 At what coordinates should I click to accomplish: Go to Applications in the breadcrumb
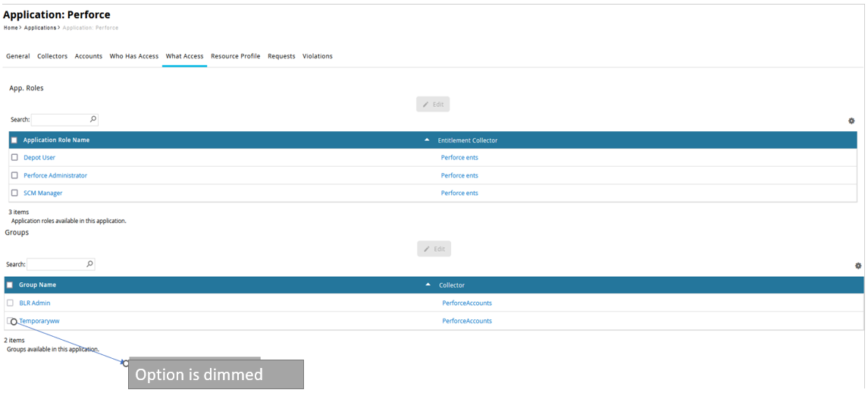tap(40, 28)
